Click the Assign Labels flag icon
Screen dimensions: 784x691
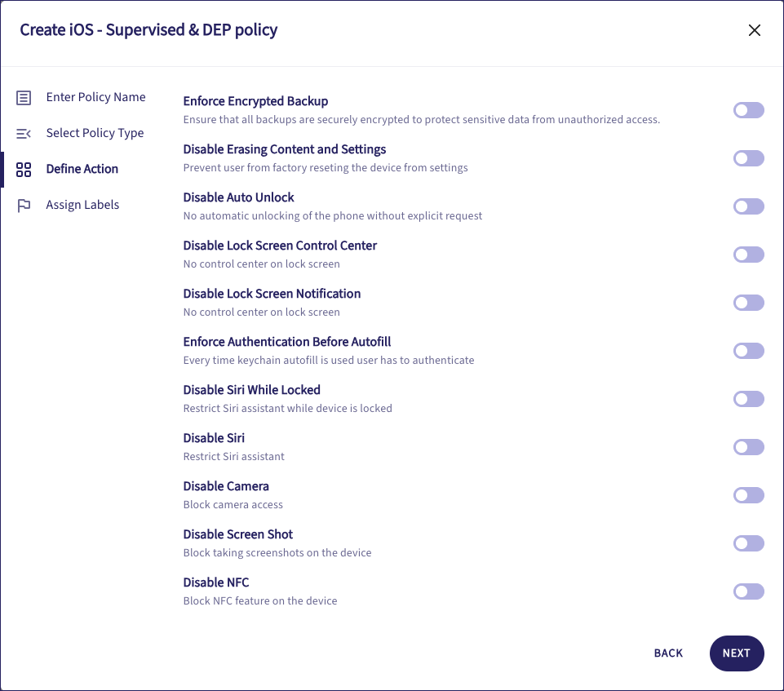pos(24,206)
